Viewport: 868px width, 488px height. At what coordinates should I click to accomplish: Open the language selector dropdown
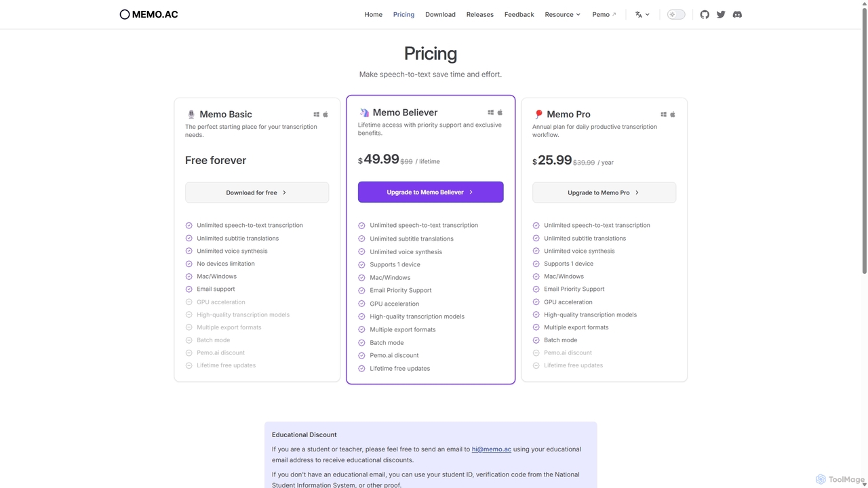point(642,14)
